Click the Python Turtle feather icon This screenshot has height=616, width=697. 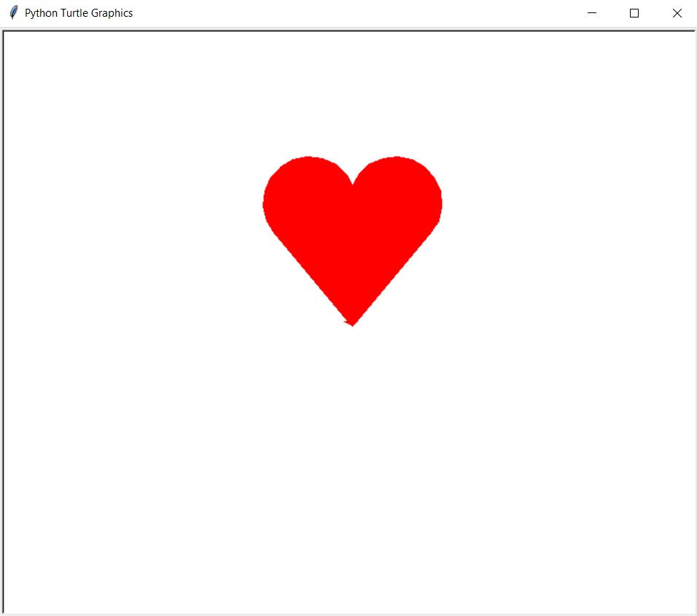point(14,12)
